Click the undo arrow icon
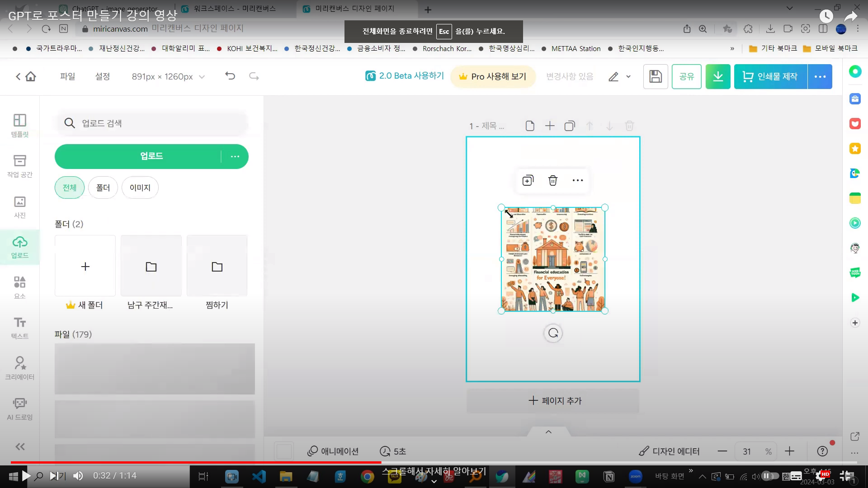868x488 pixels. point(230,76)
